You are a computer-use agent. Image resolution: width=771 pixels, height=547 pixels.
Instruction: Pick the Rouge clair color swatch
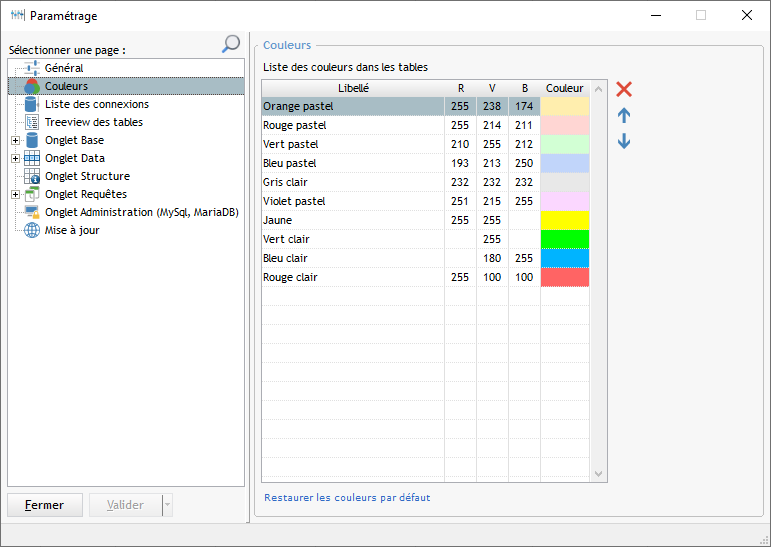564,277
